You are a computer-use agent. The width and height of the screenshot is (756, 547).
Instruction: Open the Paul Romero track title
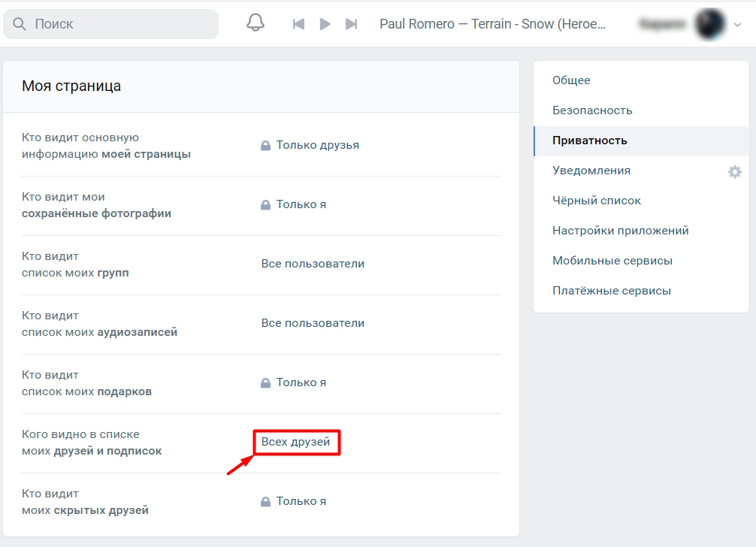pos(492,23)
